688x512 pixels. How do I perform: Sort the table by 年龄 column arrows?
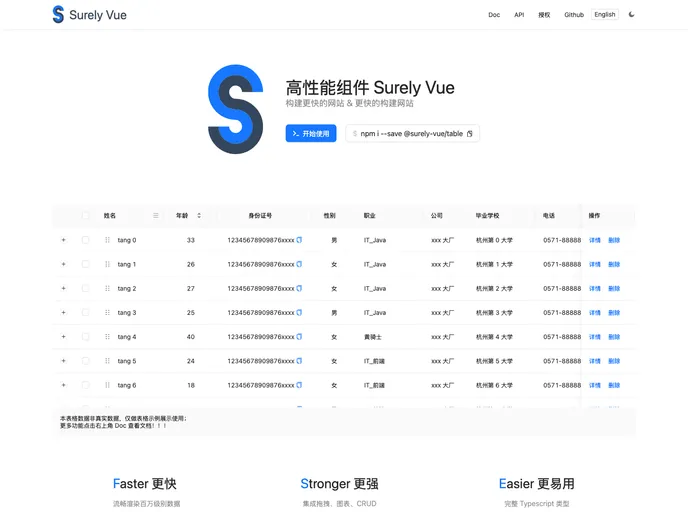click(199, 215)
